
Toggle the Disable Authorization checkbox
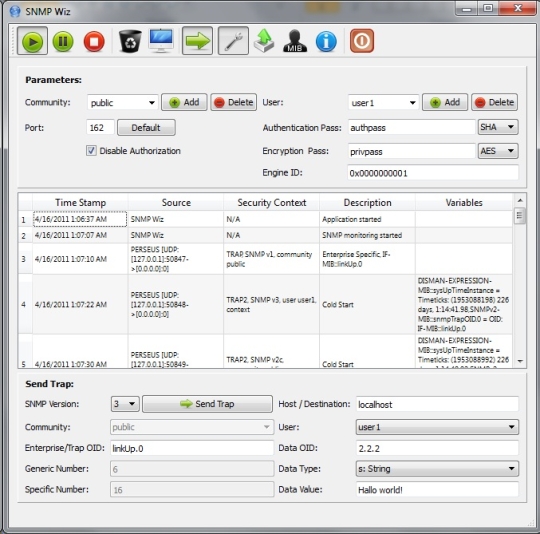coord(91,150)
